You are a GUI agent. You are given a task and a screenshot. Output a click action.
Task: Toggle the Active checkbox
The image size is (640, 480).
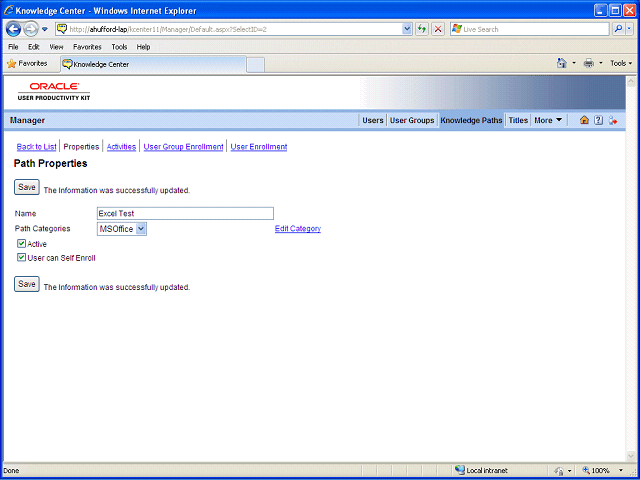tap(21, 244)
